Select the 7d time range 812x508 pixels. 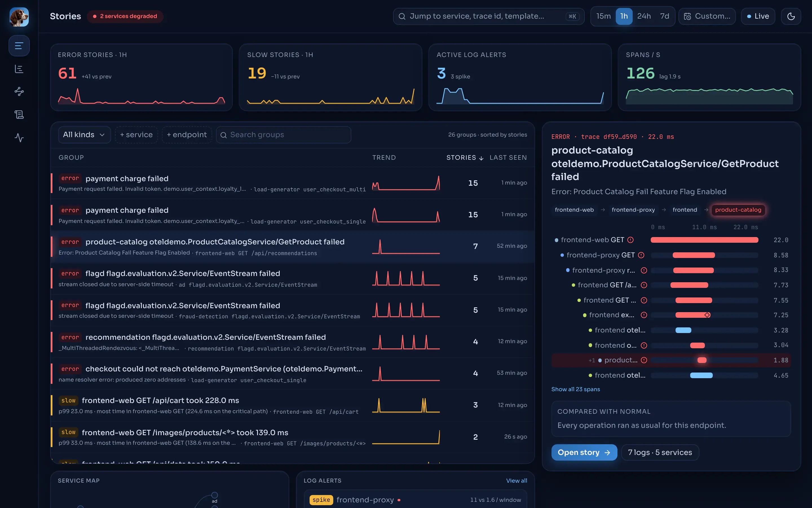[x=664, y=16]
